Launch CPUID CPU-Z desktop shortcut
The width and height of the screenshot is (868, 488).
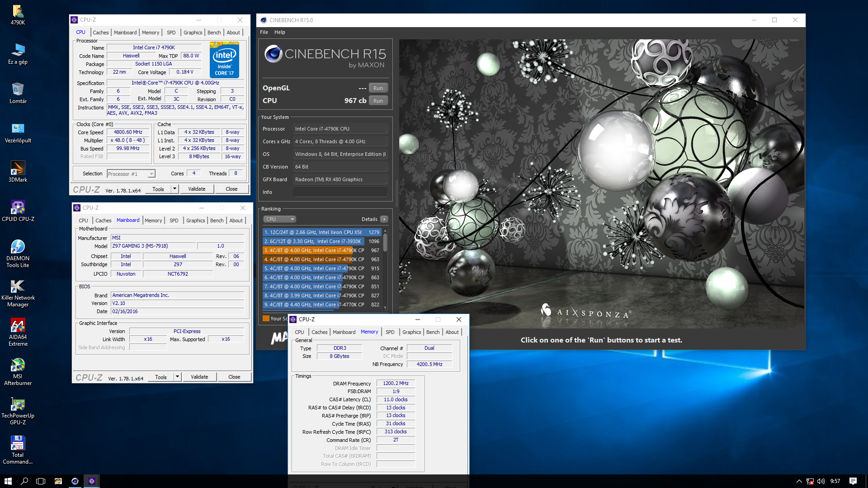click(18, 211)
